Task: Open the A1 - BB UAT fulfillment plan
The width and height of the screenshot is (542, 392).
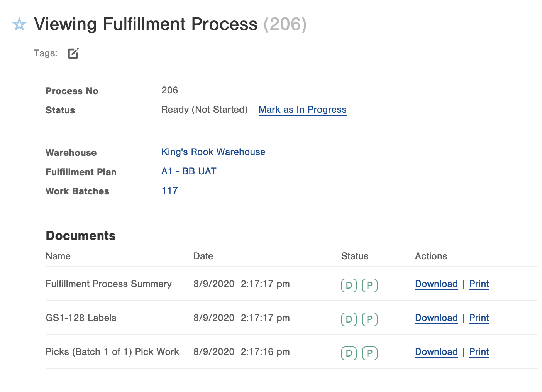Action: point(189,171)
